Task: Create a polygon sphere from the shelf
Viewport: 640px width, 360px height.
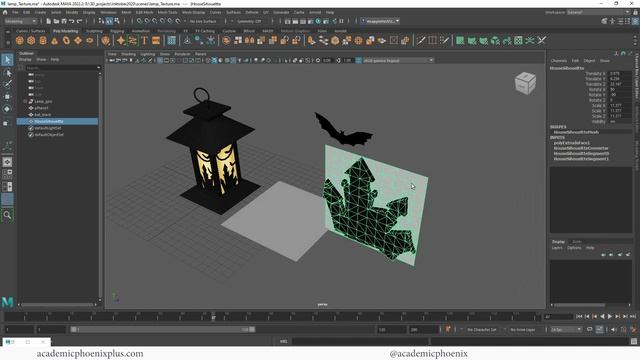Action: [x=20, y=40]
